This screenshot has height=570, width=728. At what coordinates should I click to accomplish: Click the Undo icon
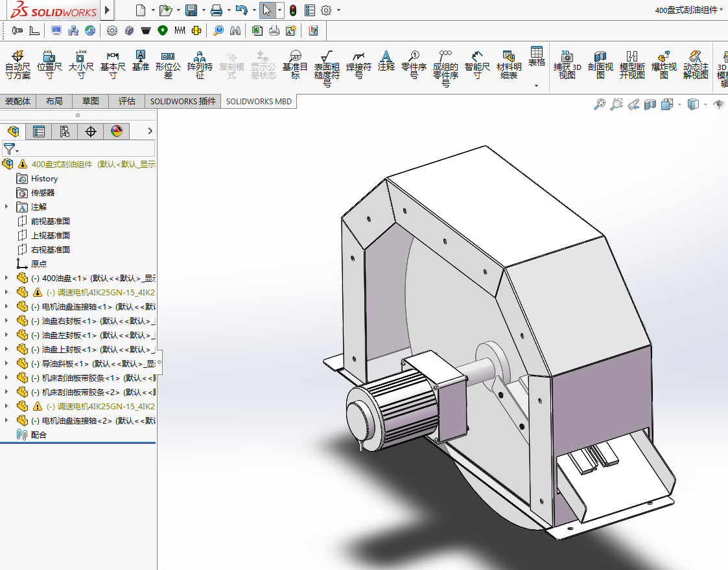241,10
